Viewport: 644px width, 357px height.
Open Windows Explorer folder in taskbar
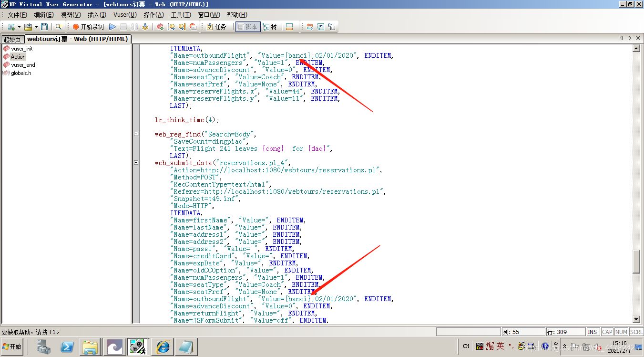tap(90, 346)
